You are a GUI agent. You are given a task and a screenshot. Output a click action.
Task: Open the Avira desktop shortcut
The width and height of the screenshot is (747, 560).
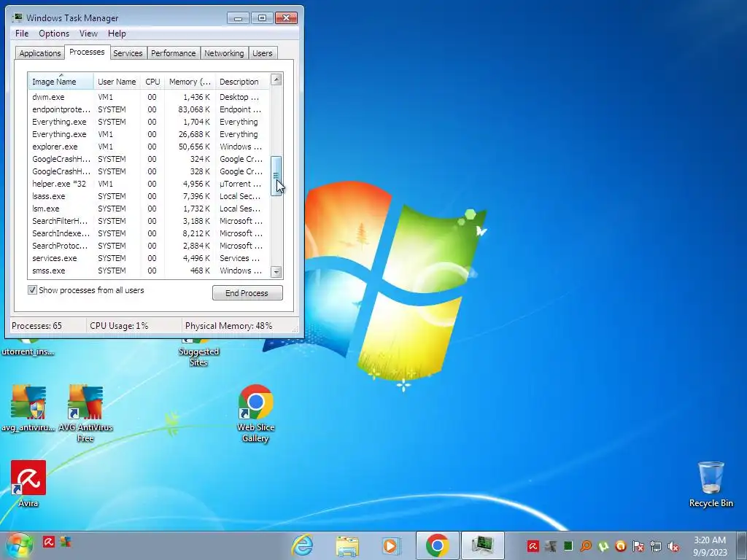tap(28, 484)
